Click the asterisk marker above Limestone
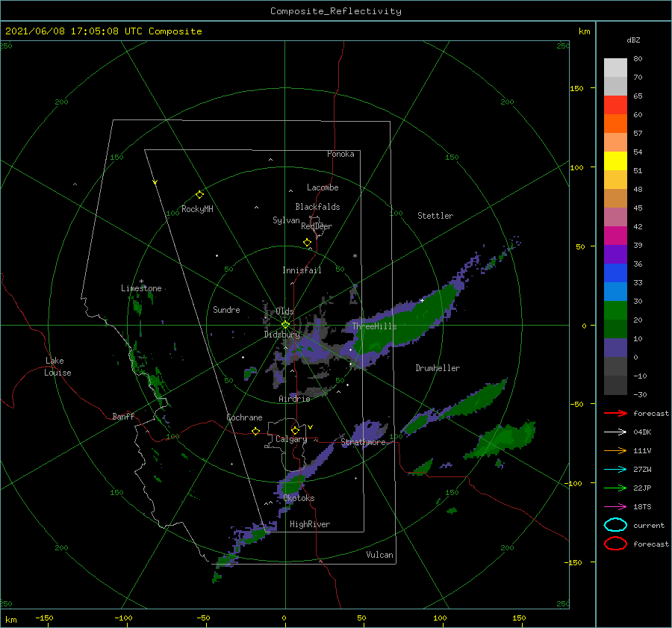 click(141, 282)
